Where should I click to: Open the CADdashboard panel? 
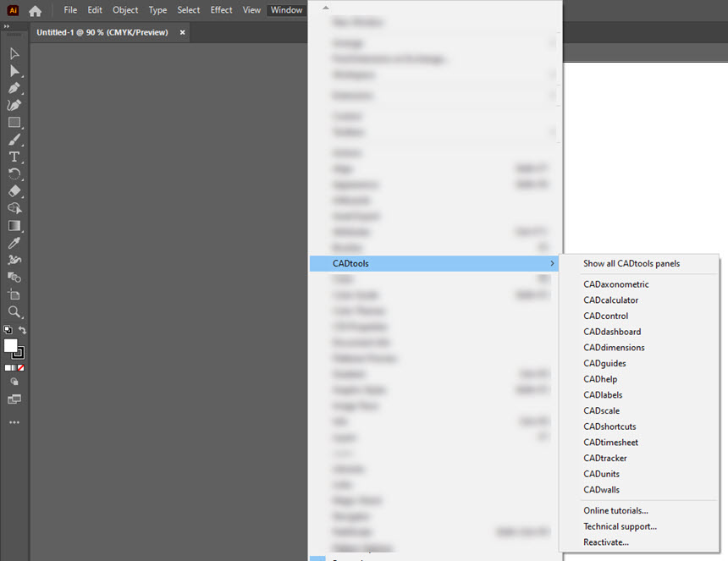pyautogui.click(x=612, y=332)
